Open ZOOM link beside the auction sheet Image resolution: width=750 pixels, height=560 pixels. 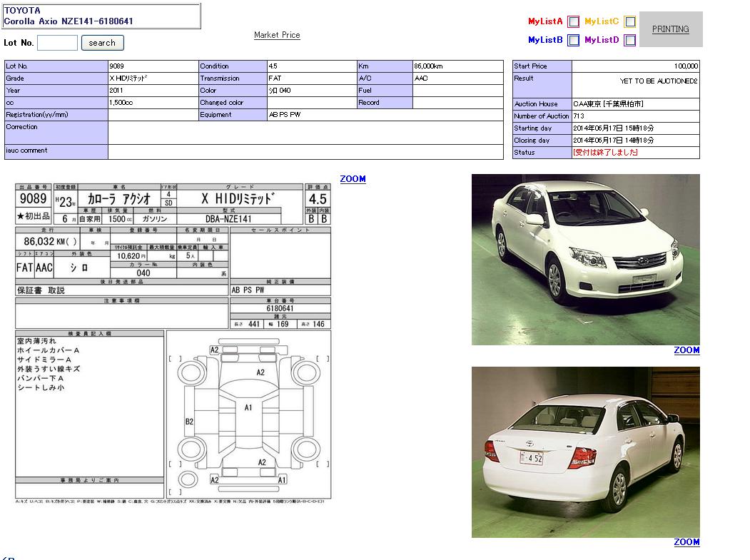(x=353, y=179)
